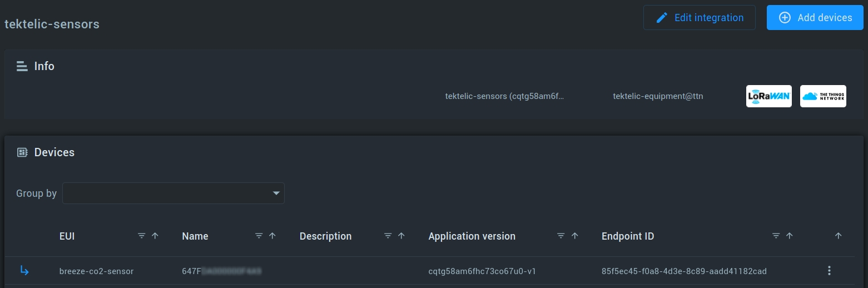Open the Group by dropdown
This screenshot has width=868, height=288.
tap(173, 193)
